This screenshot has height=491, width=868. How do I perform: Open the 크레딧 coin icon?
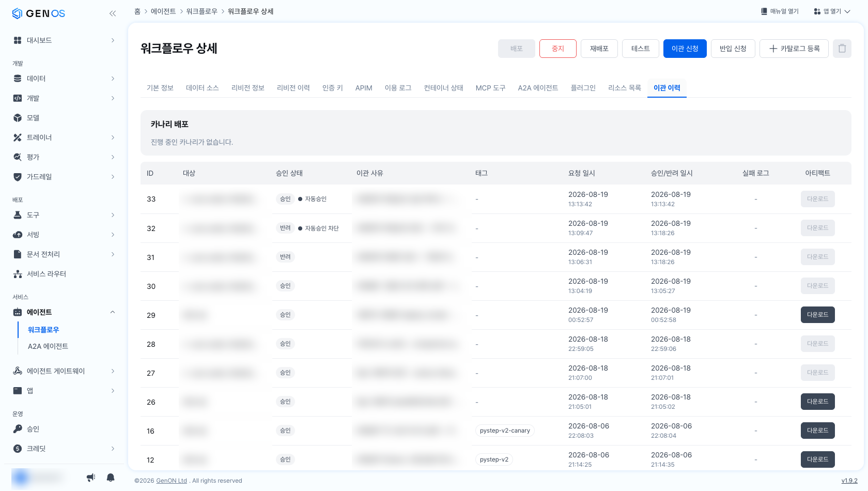coord(18,449)
